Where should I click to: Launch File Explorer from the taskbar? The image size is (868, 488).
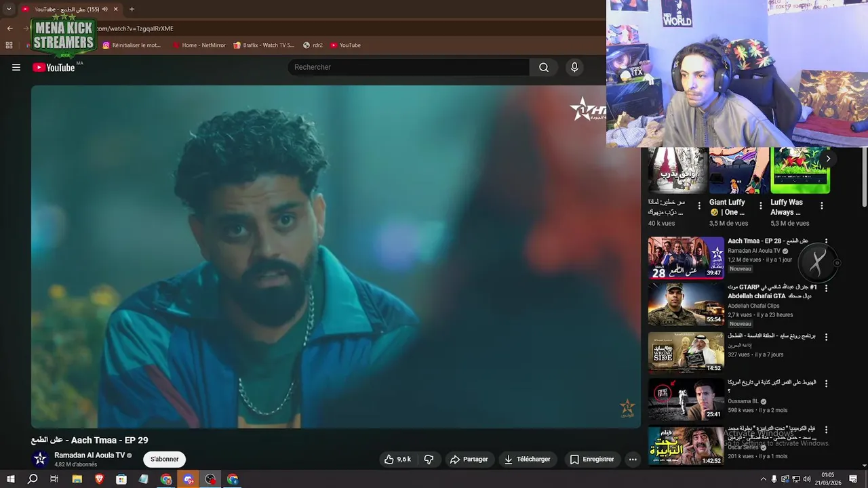[77, 479]
